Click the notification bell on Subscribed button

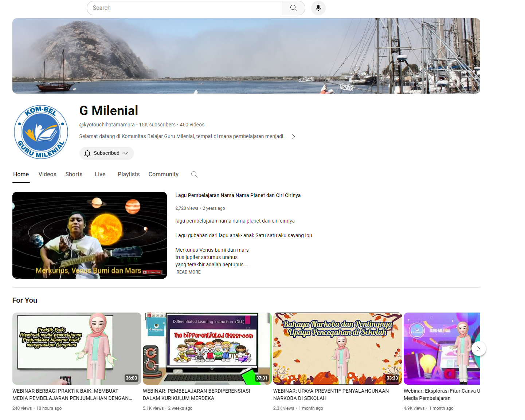(x=87, y=153)
